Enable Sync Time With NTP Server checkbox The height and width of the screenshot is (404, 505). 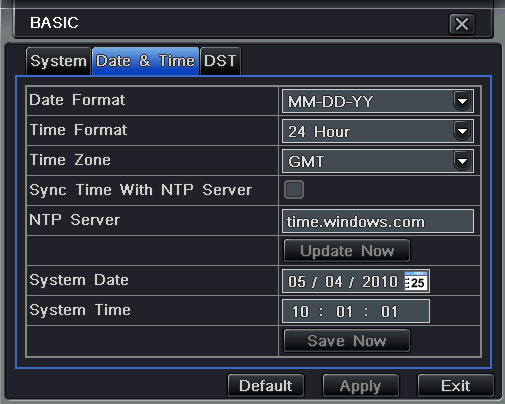point(294,190)
